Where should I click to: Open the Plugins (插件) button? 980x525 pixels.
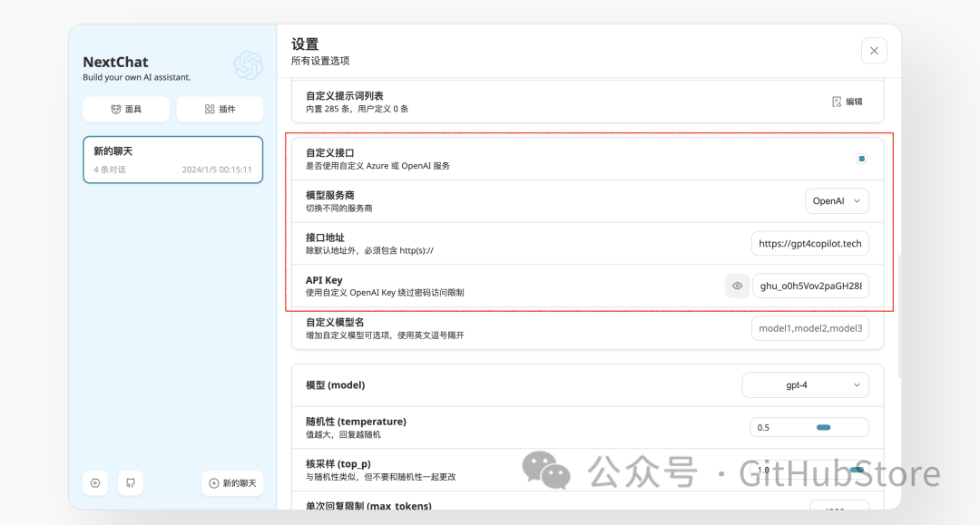pyautogui.click(x=220, y=109)
